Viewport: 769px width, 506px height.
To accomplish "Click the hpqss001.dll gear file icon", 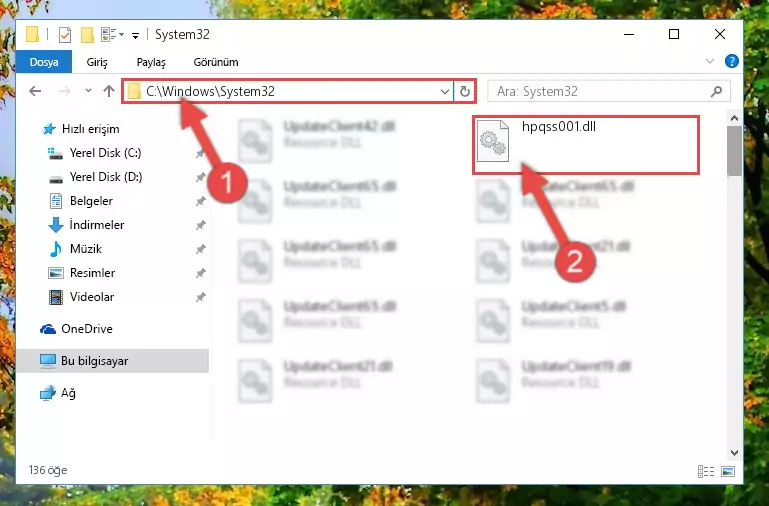I will pos(493,141).
